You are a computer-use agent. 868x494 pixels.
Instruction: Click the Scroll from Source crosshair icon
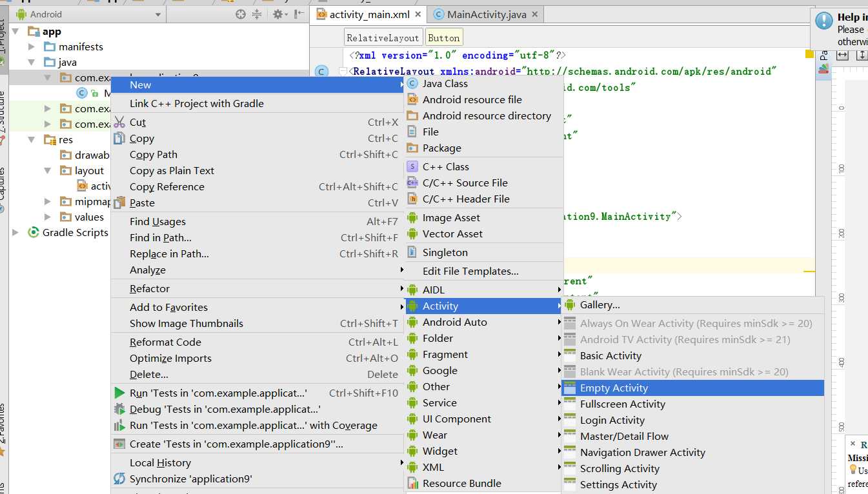pyautogui.click(x=241, y=14)
